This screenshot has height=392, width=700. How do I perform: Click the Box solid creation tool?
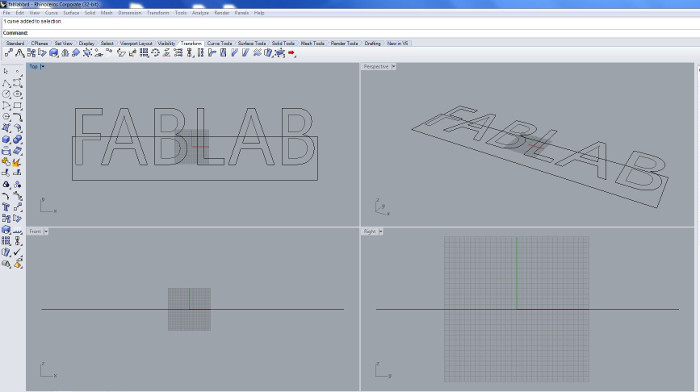pos(6,140)
